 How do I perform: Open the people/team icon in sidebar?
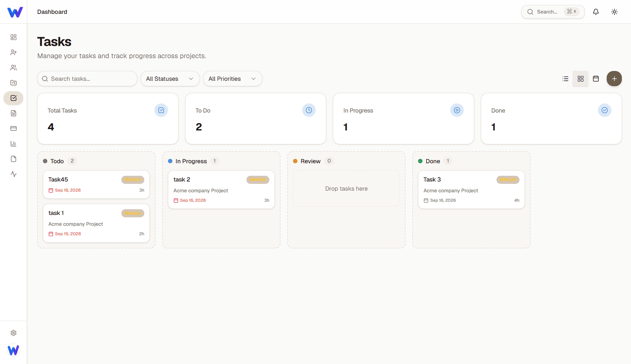(14, 68)
